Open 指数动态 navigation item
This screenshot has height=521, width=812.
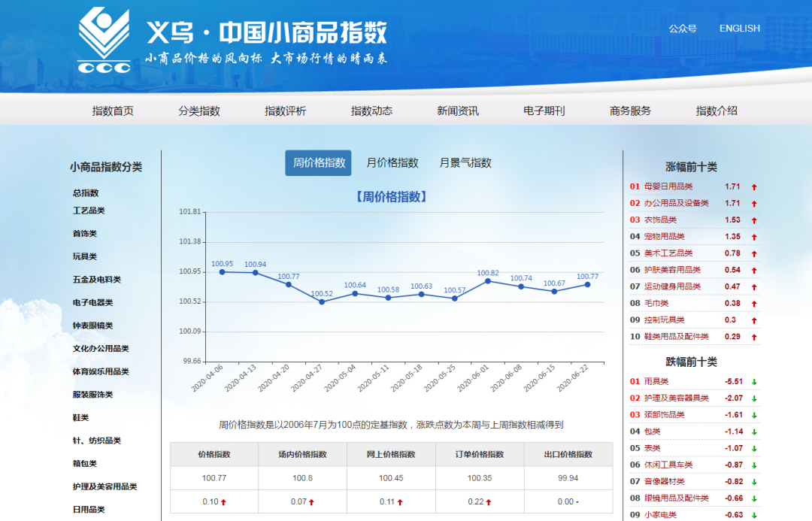[x=372, y=111]
